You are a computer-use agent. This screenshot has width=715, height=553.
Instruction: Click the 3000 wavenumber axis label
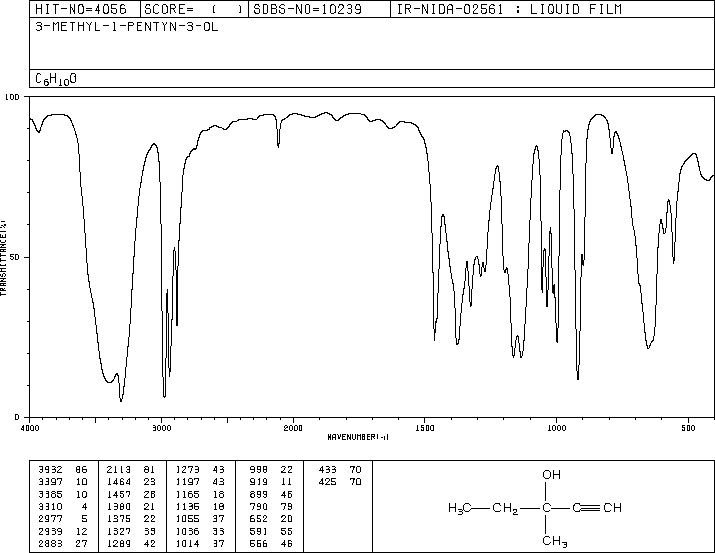162,428
